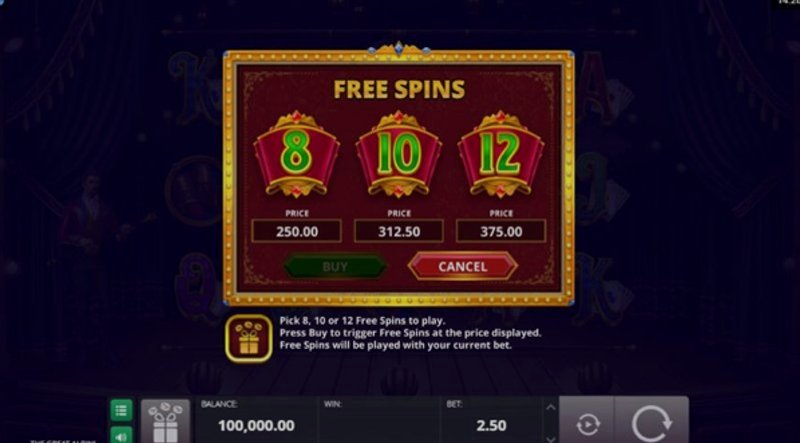The height and width of the screenshot is (443, 800).
Task: Click the gift box icon beside instructions
Action: click(x=248, y=338)
